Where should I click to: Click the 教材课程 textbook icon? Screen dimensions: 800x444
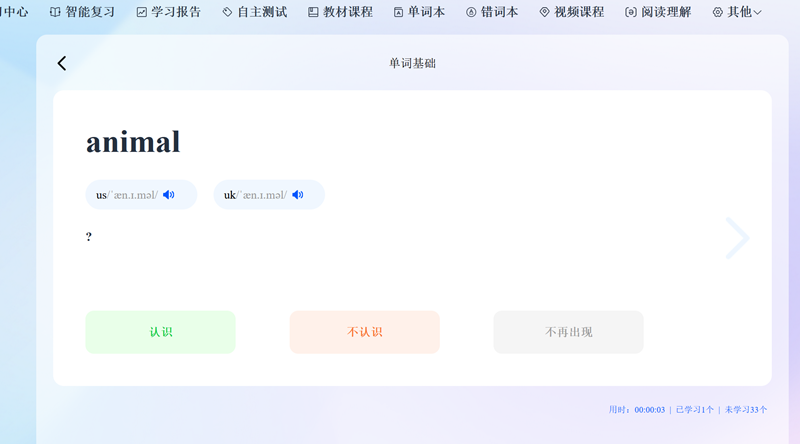tap(313, 12)
